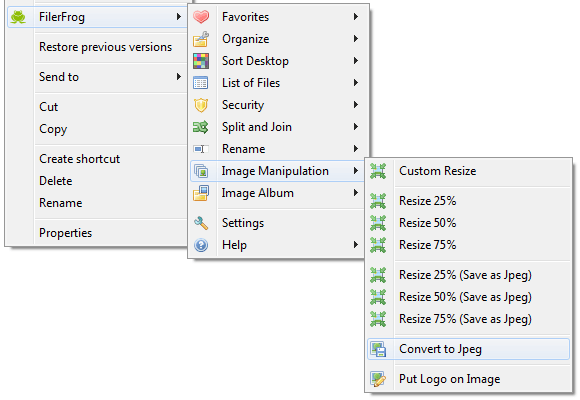Choose Custom Resize
This screenshot has width=580, height=400.
point(468,171)
